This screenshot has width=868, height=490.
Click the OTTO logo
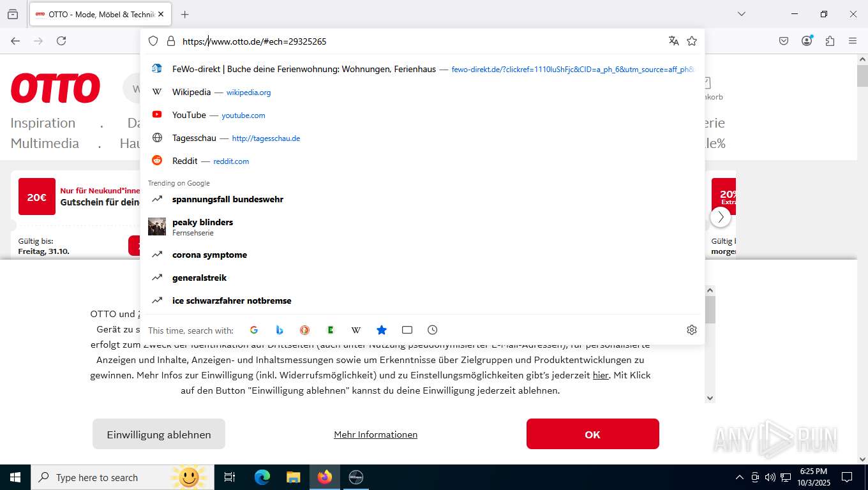pos(56,88)
